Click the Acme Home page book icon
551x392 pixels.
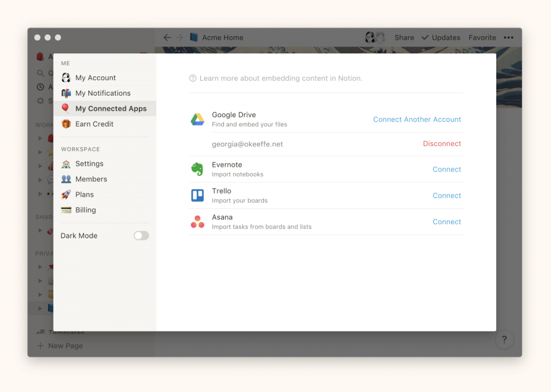(x=194, y=37)
